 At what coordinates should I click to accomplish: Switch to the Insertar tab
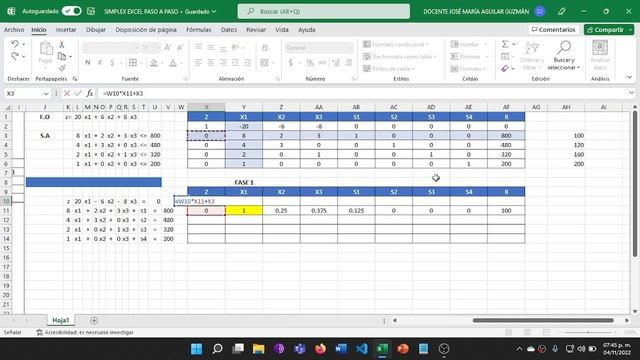[x=66, y=30]
